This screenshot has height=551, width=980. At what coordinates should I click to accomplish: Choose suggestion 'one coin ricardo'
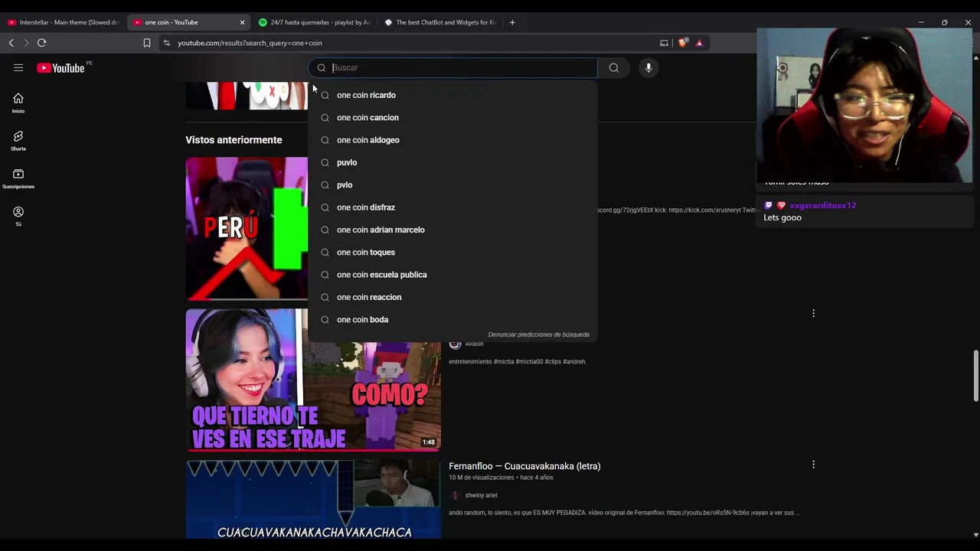click(452, 95)
